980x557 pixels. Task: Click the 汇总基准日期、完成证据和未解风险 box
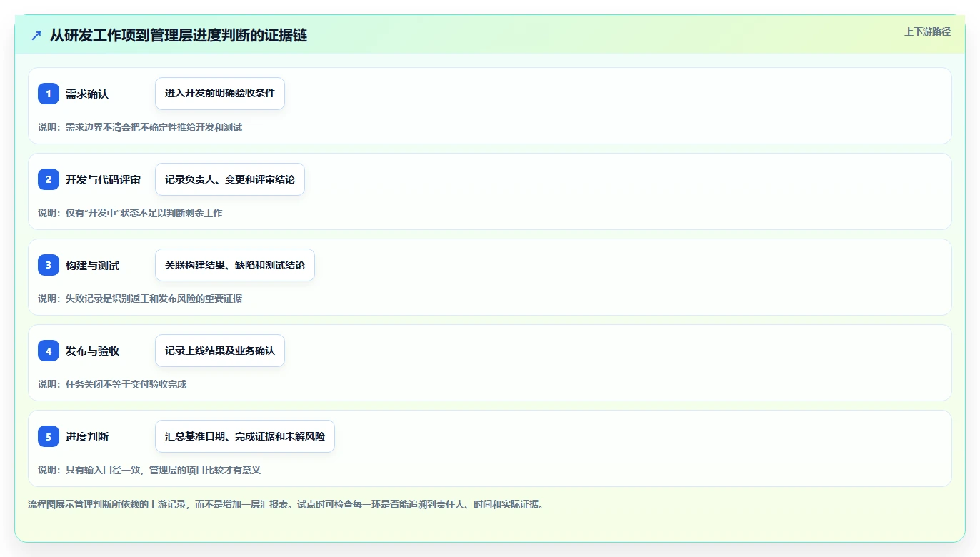point(245,436)
